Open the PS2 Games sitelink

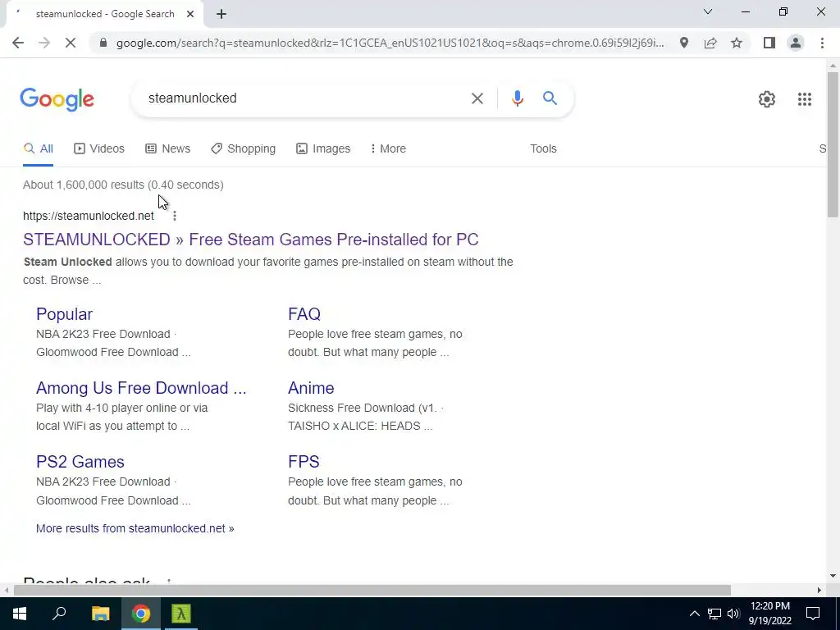point(80,462)
